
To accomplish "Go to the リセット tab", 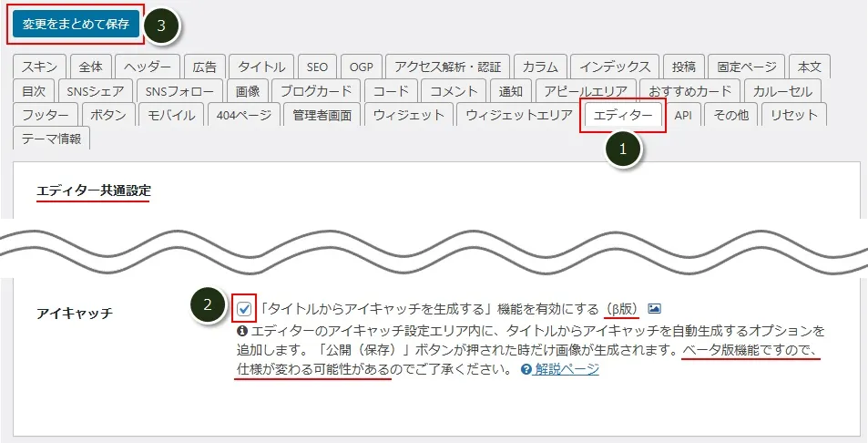I will coord(794,115).
